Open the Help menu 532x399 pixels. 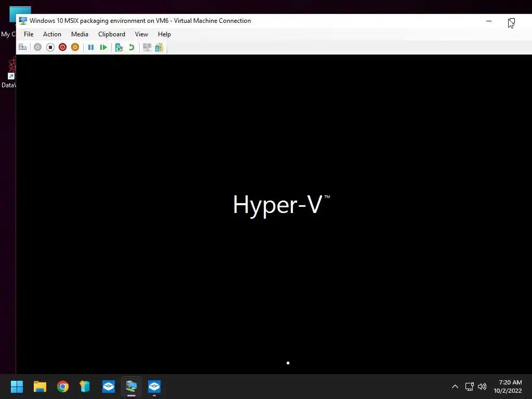164,34
